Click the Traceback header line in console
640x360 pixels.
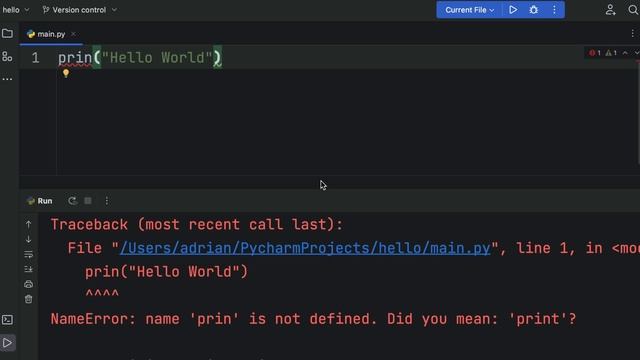(x=197, y=224)
